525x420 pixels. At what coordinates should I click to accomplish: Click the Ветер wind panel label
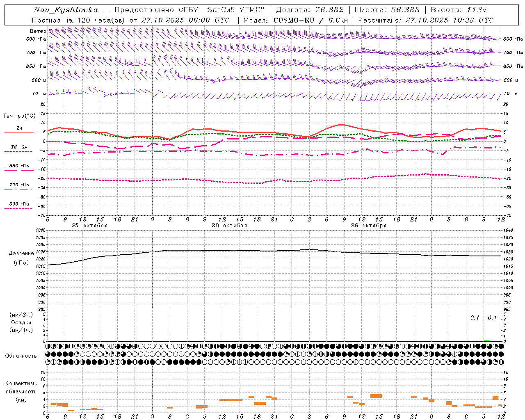(x=38, y=31)
